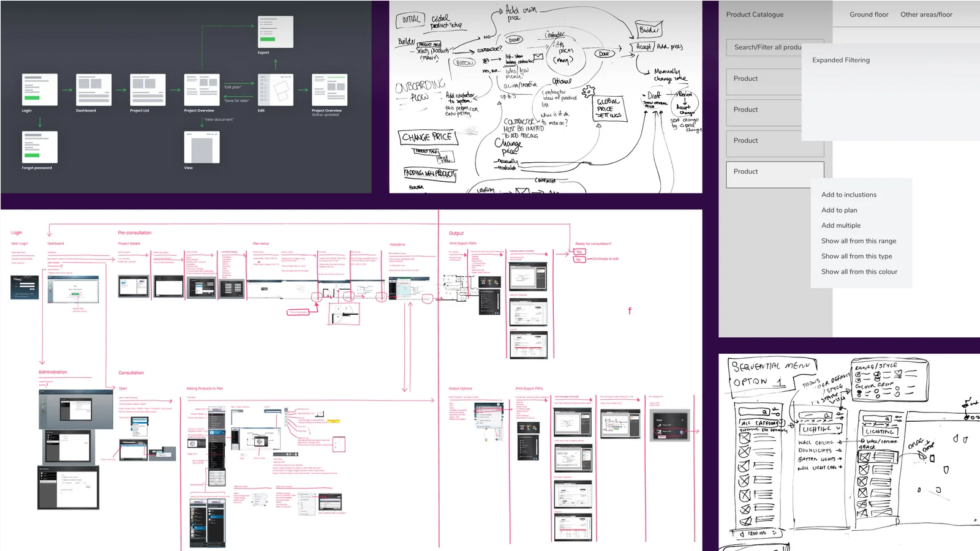
Task: Tick the first product checkbox in the All Category sketch
Action: coord(744,439)
